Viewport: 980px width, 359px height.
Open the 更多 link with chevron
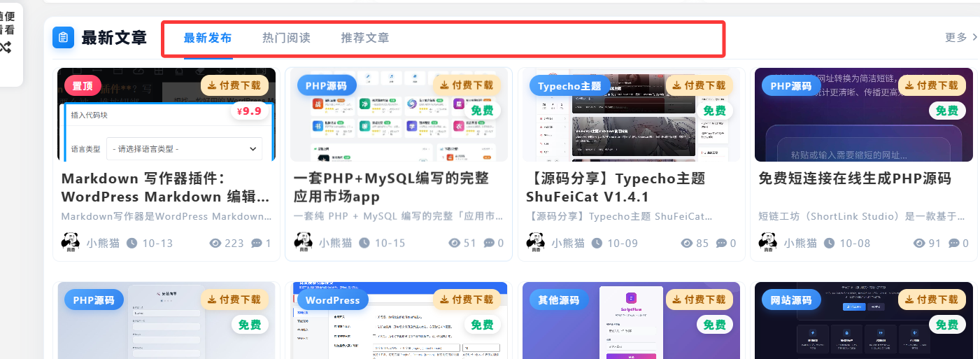click(x=961, y=37)
